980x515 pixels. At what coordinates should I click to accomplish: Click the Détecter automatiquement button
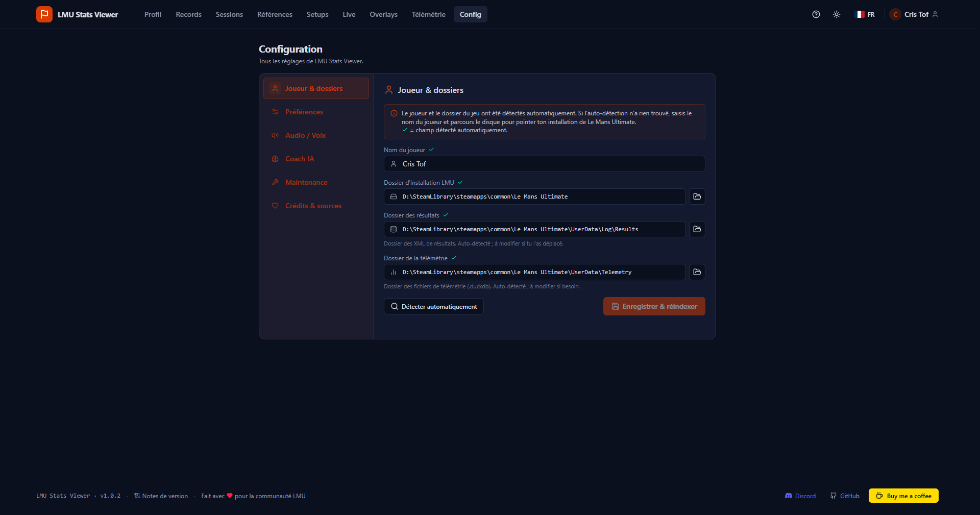(x=434, y=306)
